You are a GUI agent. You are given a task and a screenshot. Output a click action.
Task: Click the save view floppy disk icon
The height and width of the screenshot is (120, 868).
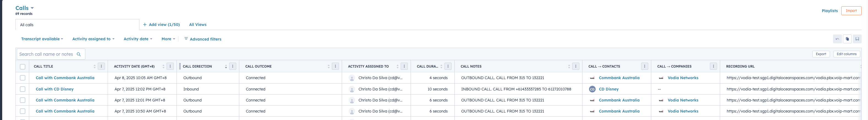pos(857,39)
